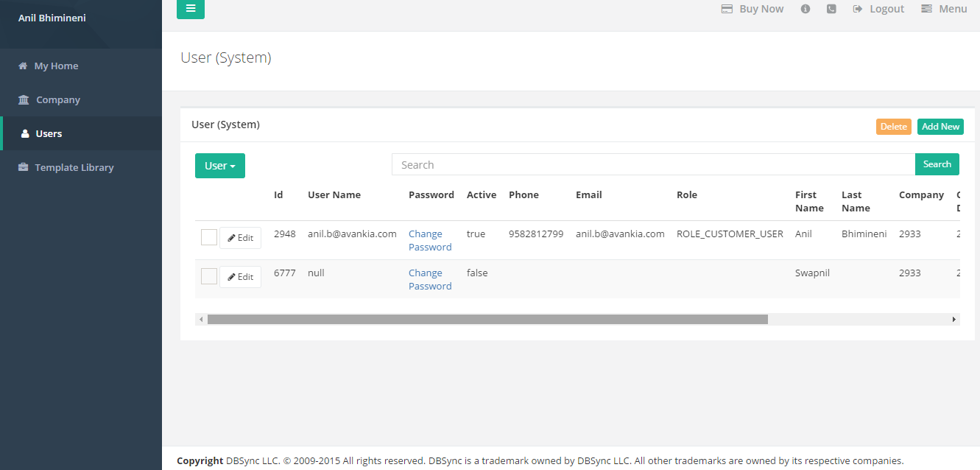Click the bank icon beside Company
The image size is (980, 470).
pos(24,99)
